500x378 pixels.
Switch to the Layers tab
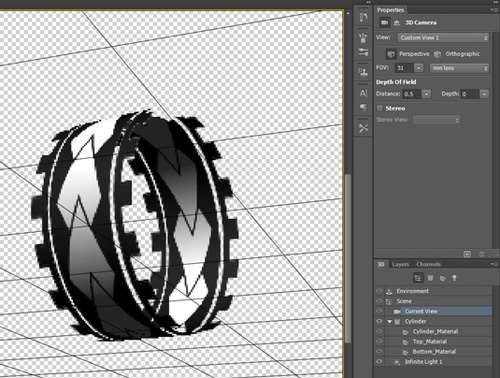click(400, 264)
